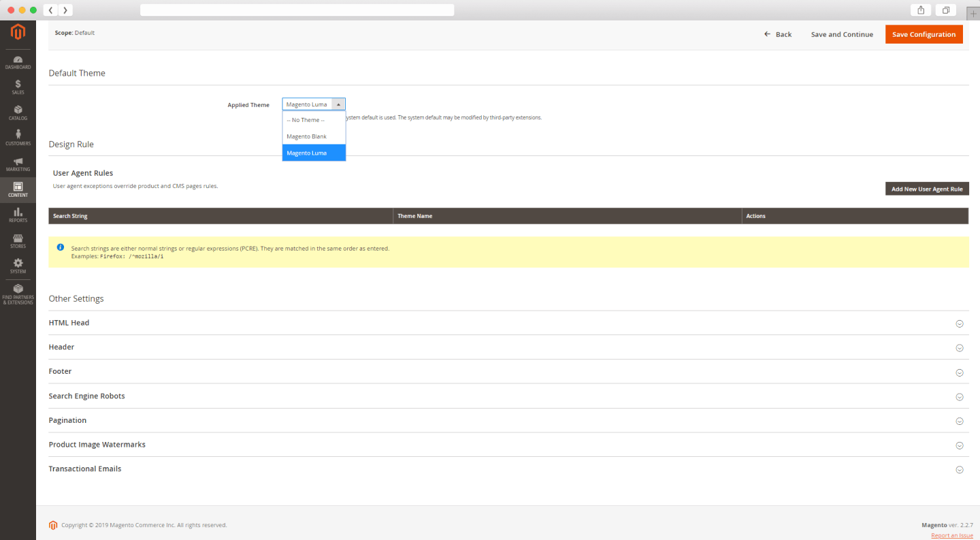This screenshot has height=540, width=980.
Task: Expand the Transactional Emails section
Action: (508, 469)
